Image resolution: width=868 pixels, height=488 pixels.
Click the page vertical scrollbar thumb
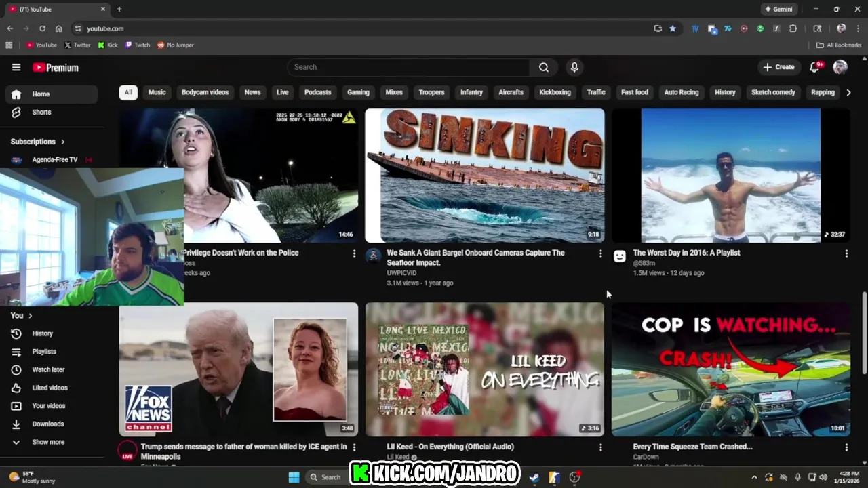point(864,332)
